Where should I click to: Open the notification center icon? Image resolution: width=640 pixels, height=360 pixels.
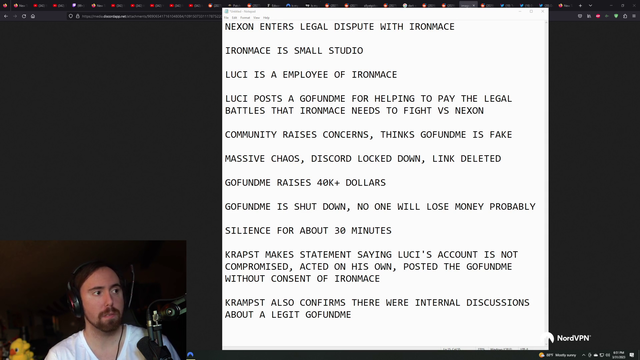pyautogui.click(x=632, y=355)
